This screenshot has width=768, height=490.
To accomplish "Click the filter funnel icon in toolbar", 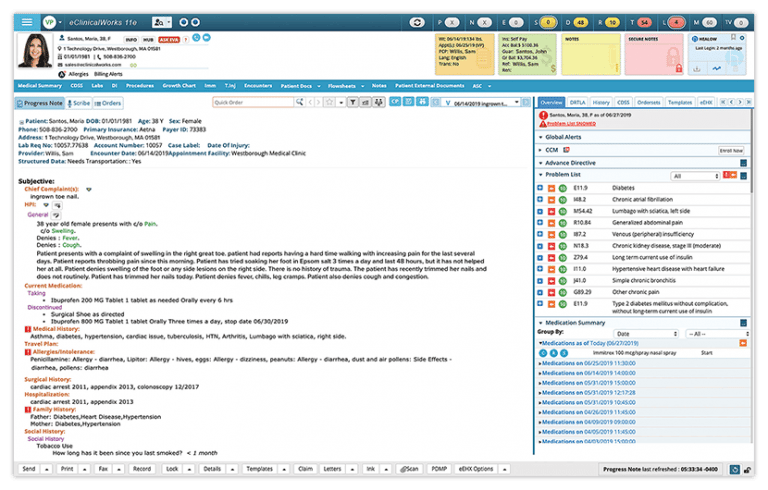I will point(353,102).
